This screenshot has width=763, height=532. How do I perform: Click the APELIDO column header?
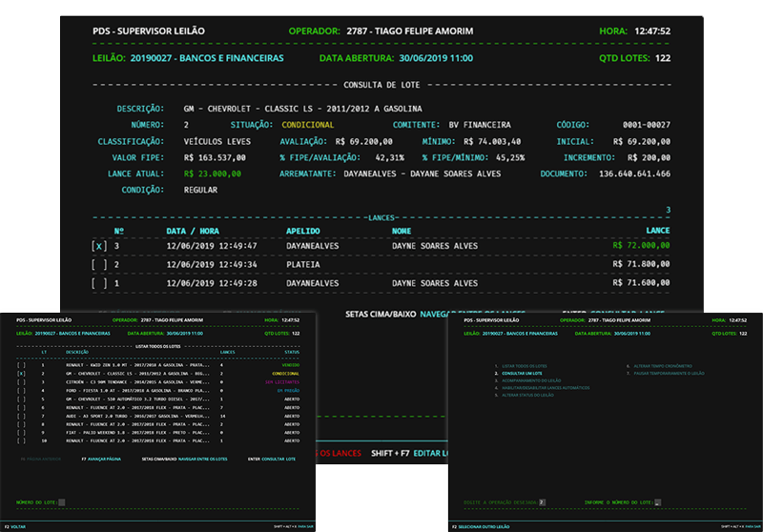pyautogui.click(x=302, y=231)
